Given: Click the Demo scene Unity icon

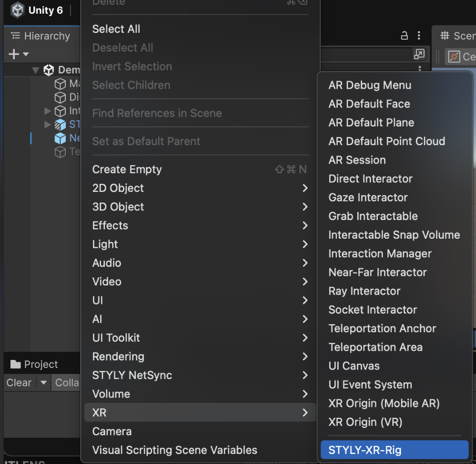Looking at the screenshot, I should pyautogui.click(x=49, y=70).
